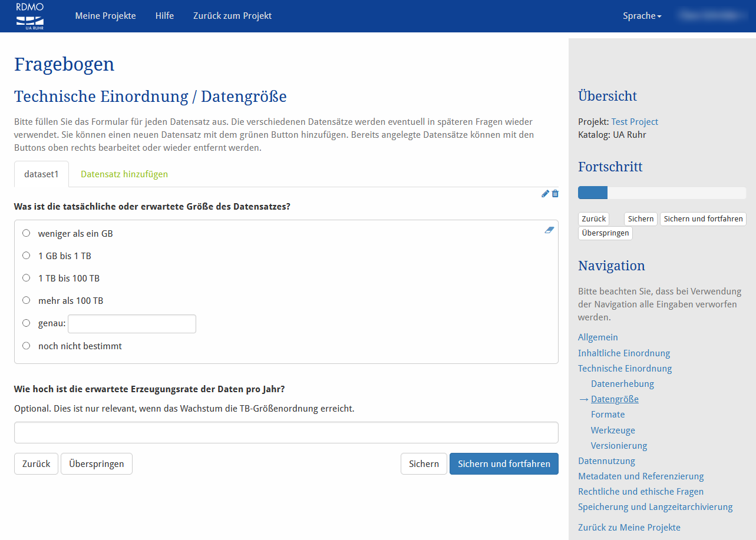Click the Fortschritt progress bar

[662, 193]
